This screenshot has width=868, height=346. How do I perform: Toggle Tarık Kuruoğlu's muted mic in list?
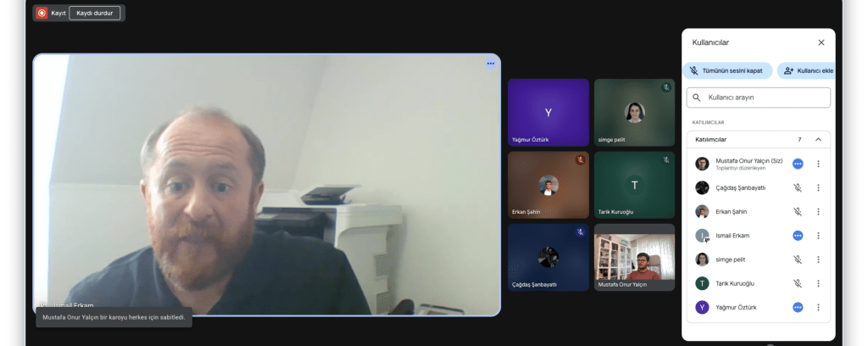coord(798,283)
